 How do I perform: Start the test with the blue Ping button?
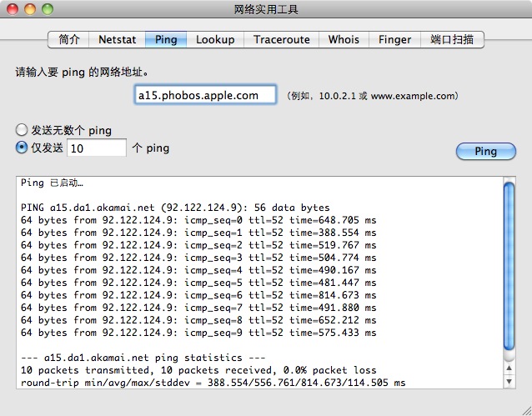486,152
